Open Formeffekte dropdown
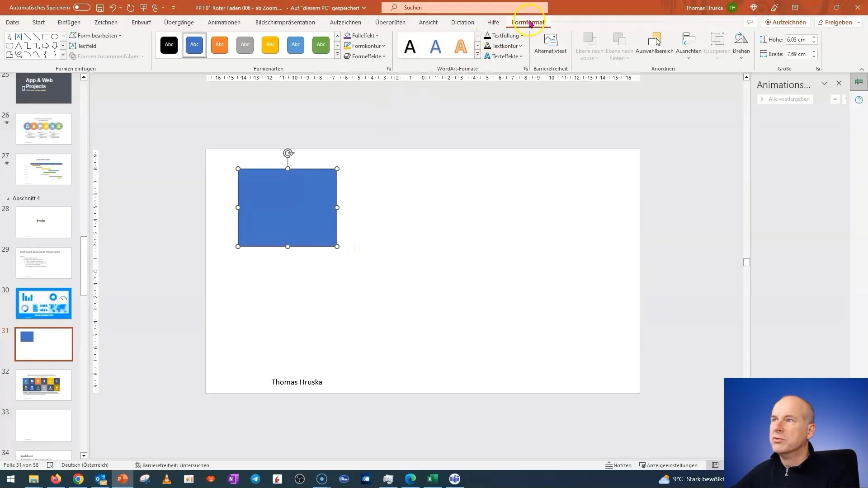 [365, 56]
